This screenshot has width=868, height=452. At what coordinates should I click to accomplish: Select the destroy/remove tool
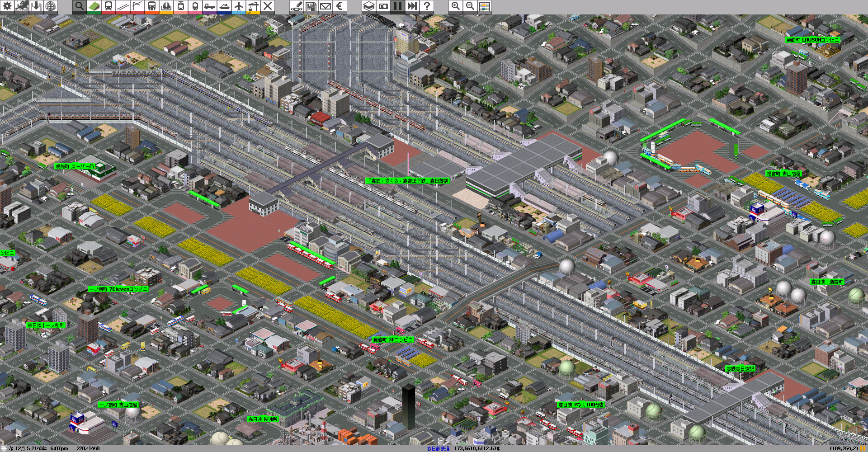(268, 6)
